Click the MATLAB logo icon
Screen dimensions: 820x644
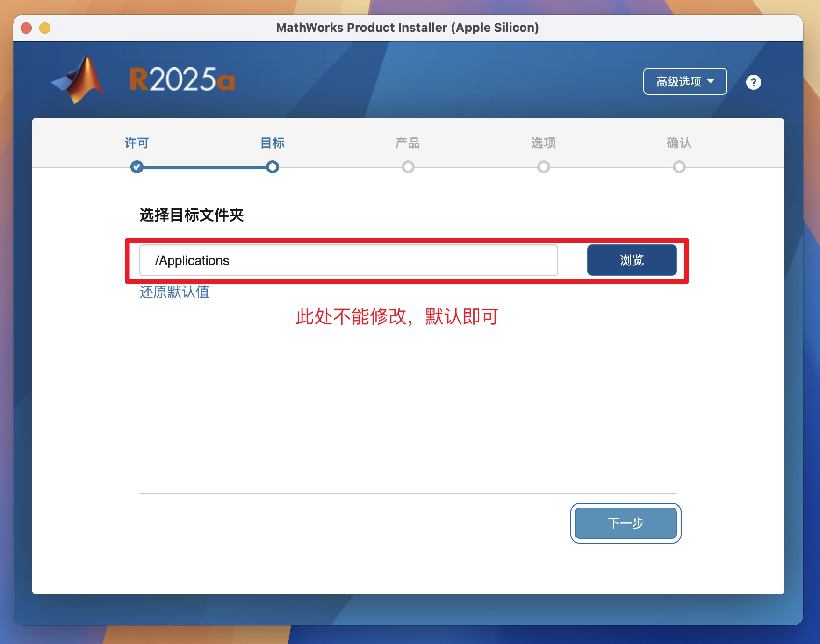point(78,79)
